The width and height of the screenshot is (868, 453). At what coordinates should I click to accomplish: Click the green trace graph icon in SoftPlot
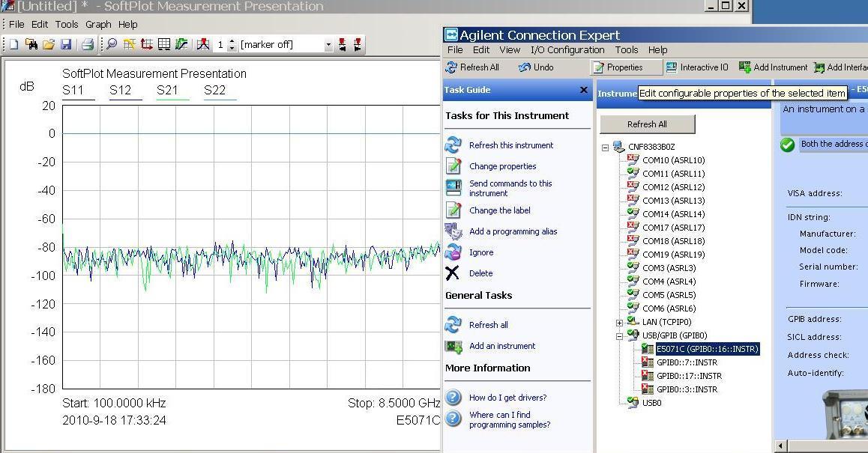point(181,45)
